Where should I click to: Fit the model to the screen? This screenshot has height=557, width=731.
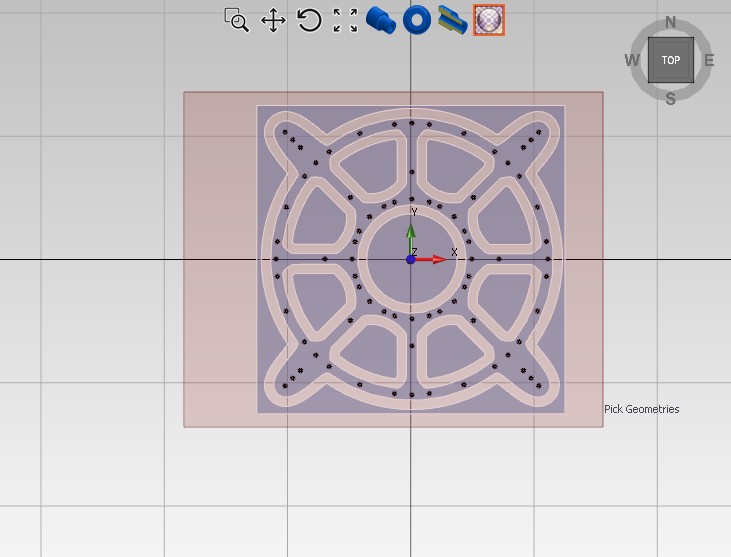[x=345, y=21]
